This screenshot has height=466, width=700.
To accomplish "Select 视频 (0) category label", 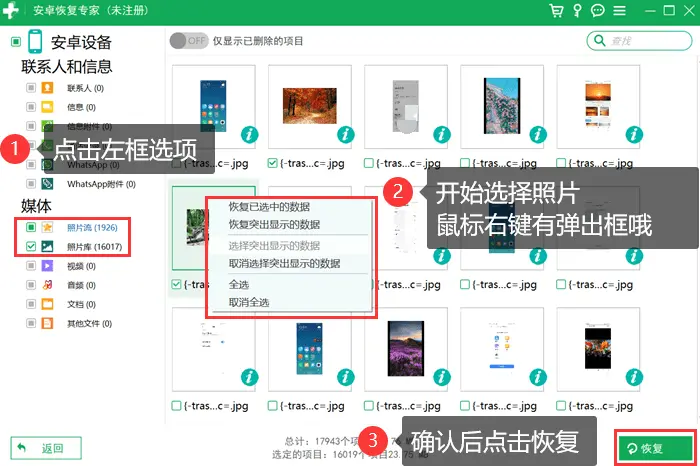I will pyautogui.click(x=81, y=266).
